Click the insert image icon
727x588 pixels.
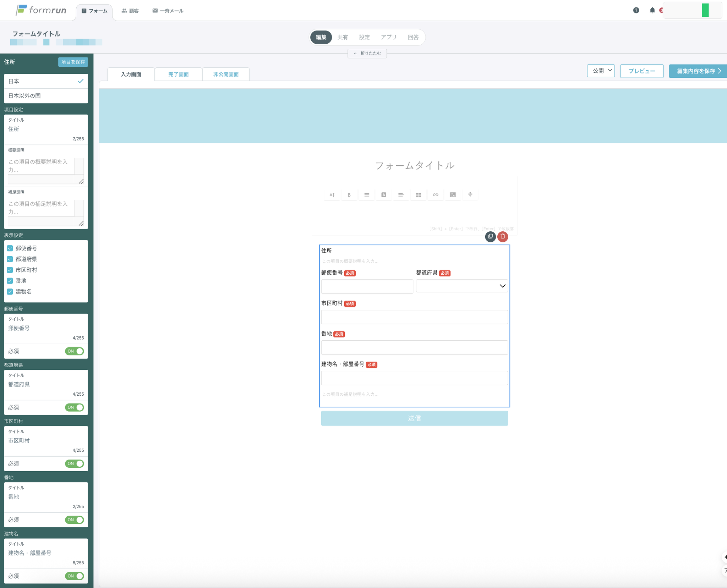tap(453, 195)
